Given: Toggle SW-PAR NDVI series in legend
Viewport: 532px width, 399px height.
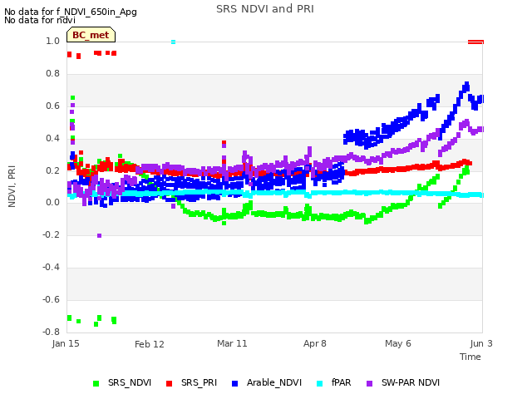Looking at the screenshot, I should click(403, 382).
